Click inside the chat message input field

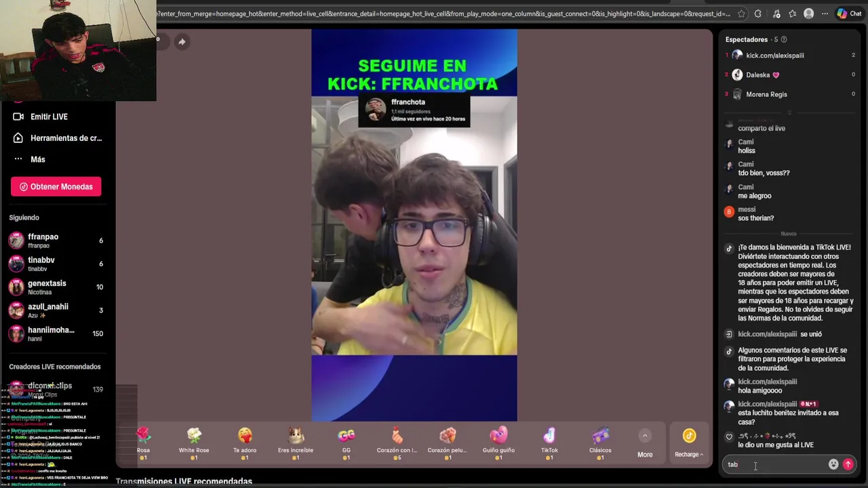(775, 464)
